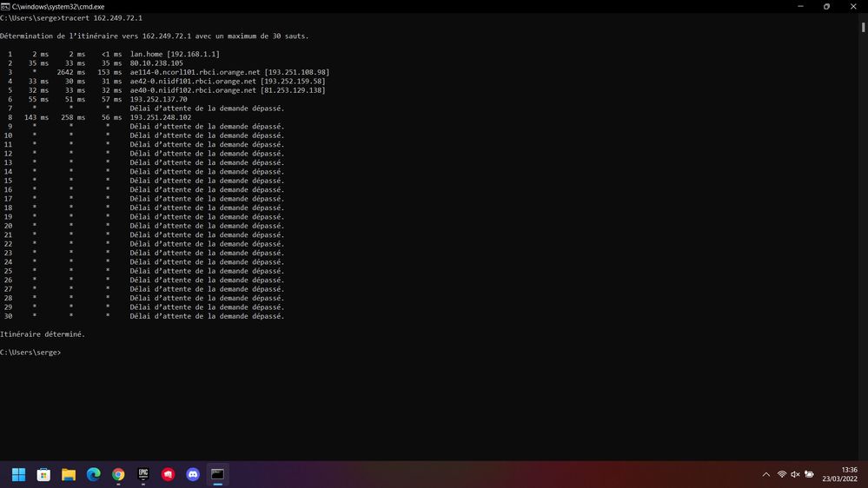Click the final C:\Users\serge> prompt
Screen dimensions: 868x488
point(30,353)
